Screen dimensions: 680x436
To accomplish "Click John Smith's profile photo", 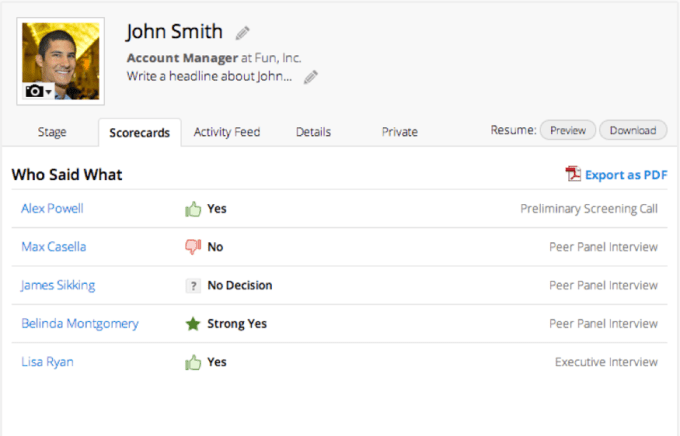I will [60, 55].
